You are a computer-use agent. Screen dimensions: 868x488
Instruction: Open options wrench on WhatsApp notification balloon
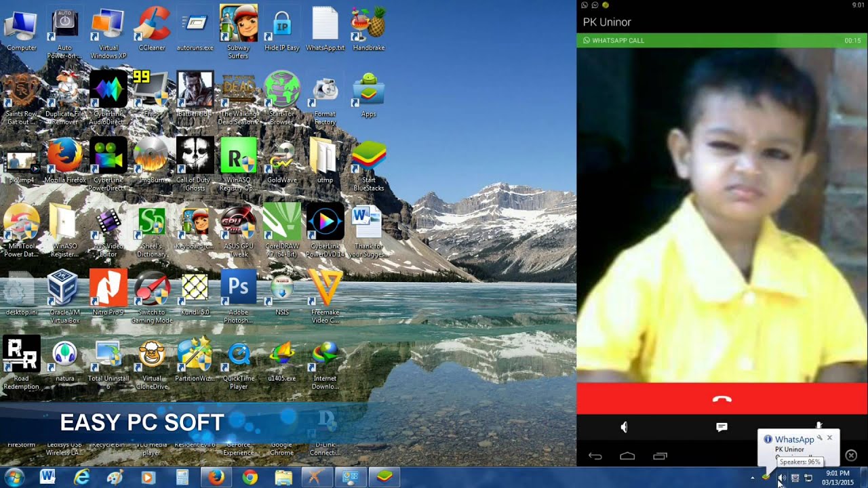click(819, 439)
